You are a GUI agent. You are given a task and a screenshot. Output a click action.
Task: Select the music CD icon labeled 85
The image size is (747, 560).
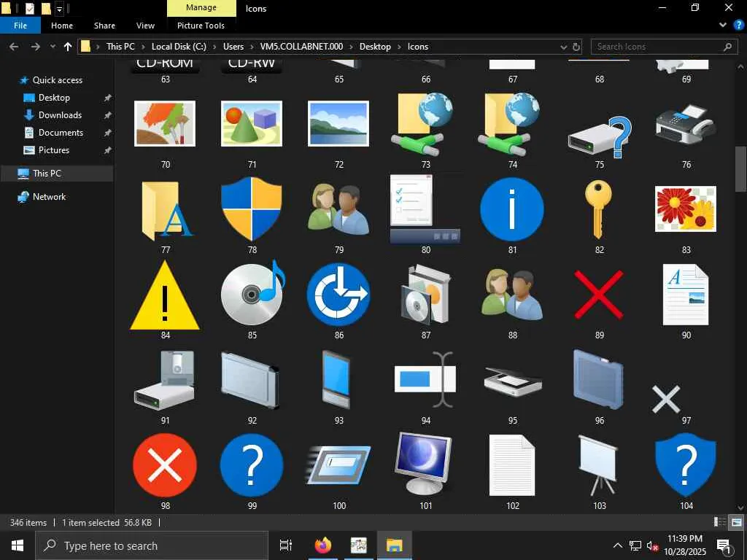[253, 293]
